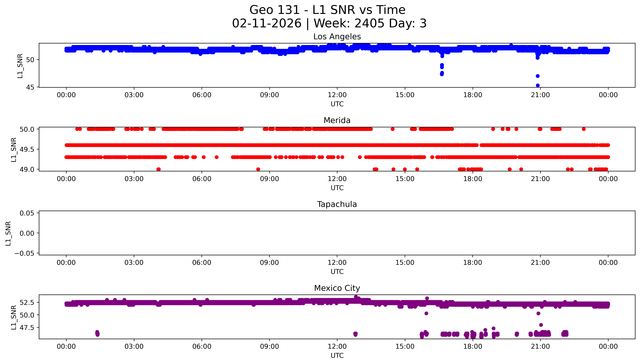Image resolution: width=640 pixels, height=364 pixels.
Task: Click the '18:00' tick label under Tapachula plot
Action: [473, 263]
